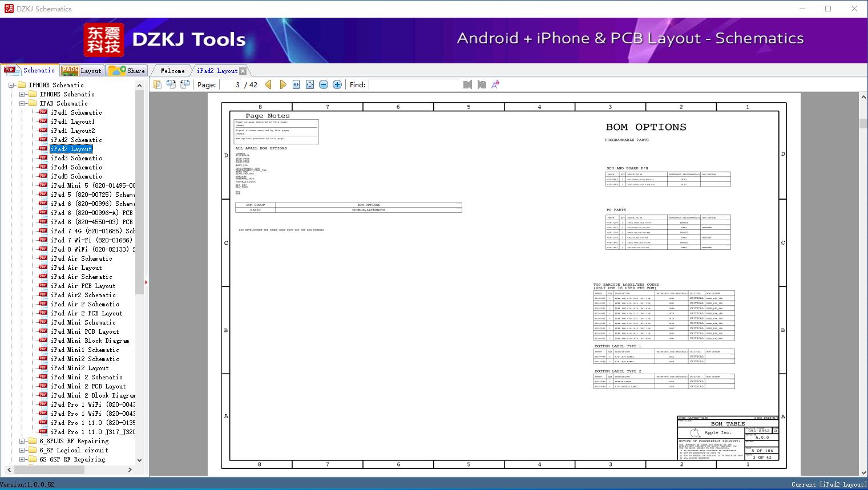The image size is (868, 490).
Task: Open the Welcome document tab
Action: click(172, 71)
